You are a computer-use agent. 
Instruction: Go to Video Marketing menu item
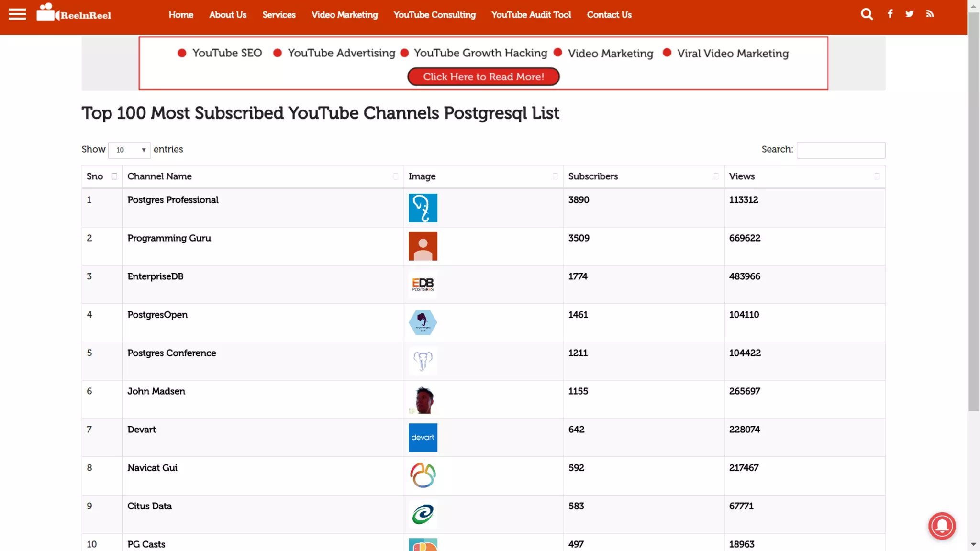(345, 15)
